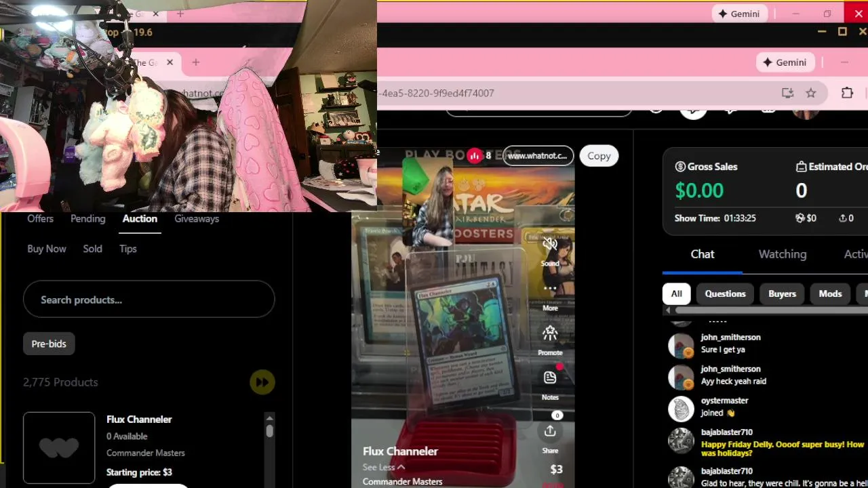The width and height of the screenshot is (868, 488).
Task: Open john_smitherson's avatar on "Sure I get ya"
Action: click(681, 346)
